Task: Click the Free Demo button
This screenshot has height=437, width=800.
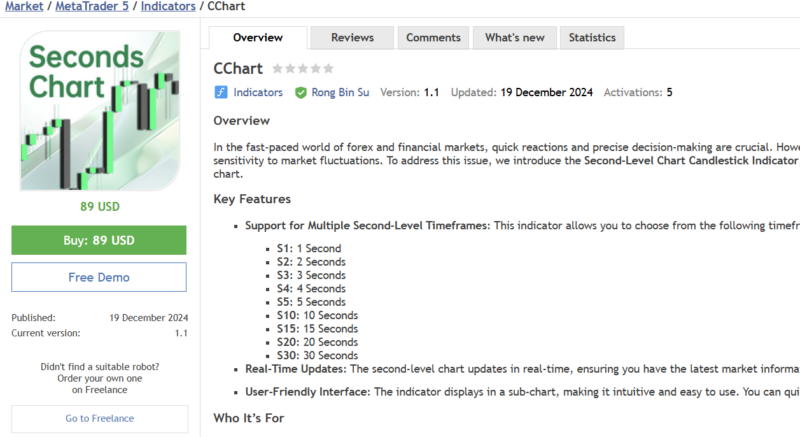Action: click(x=99, y=277)
